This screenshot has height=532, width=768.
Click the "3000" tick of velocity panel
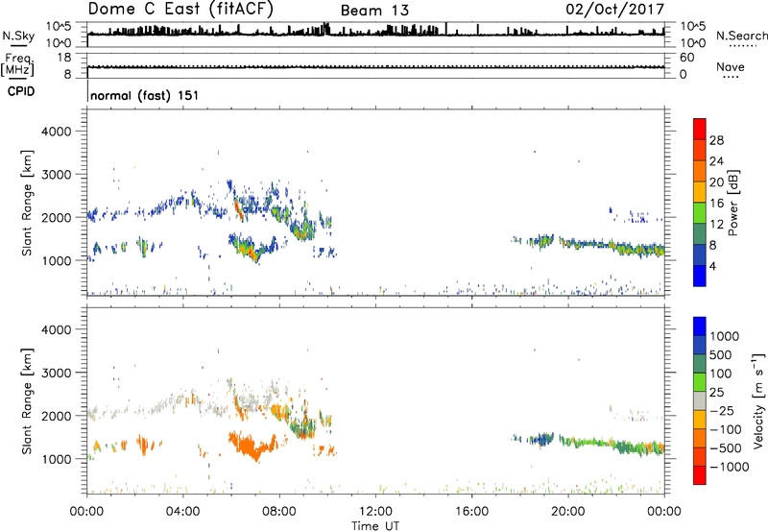(x=56, y=373)
